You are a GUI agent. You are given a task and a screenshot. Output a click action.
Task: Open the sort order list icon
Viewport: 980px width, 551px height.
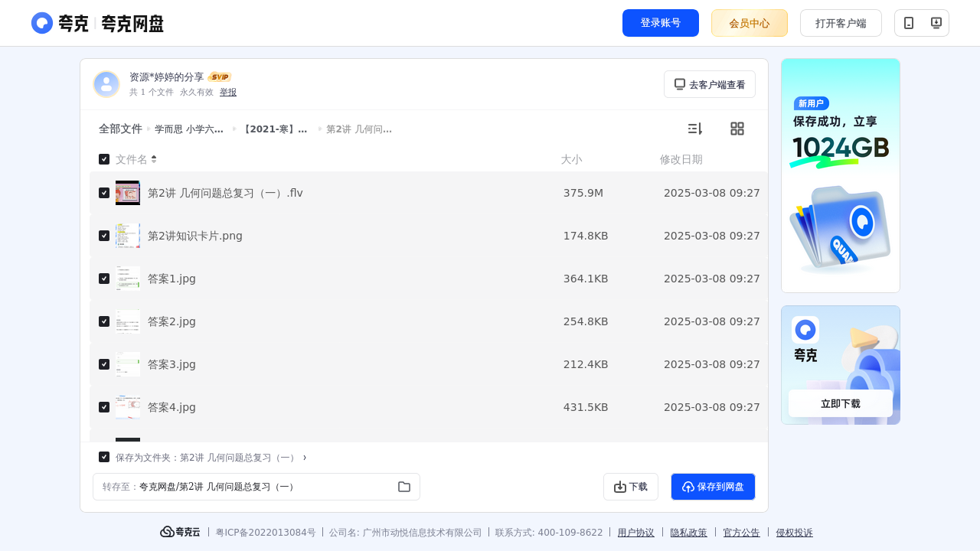[x=694, y=129]
